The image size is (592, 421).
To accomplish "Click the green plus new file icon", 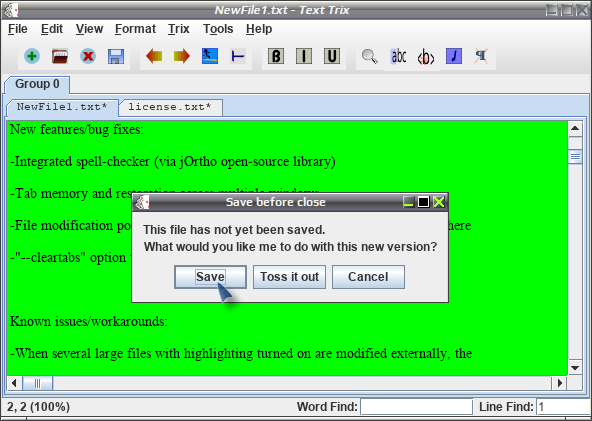I will point(32,56).
